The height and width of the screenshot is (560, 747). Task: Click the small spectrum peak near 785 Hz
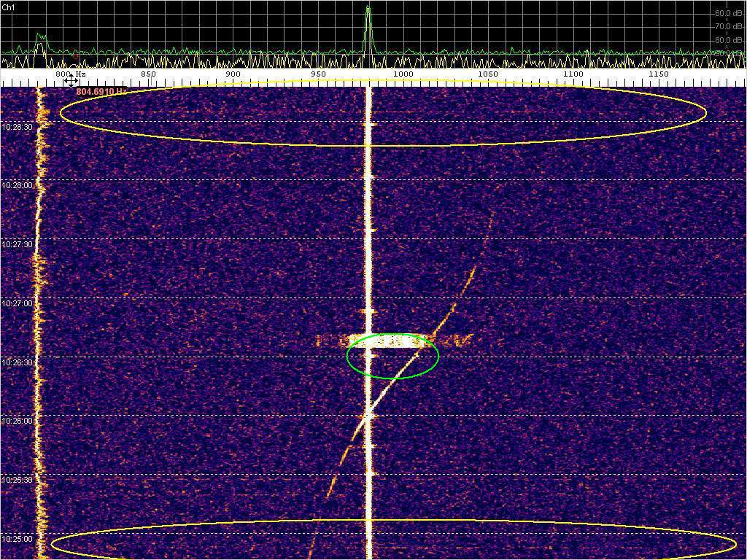(x=41, y=39)
